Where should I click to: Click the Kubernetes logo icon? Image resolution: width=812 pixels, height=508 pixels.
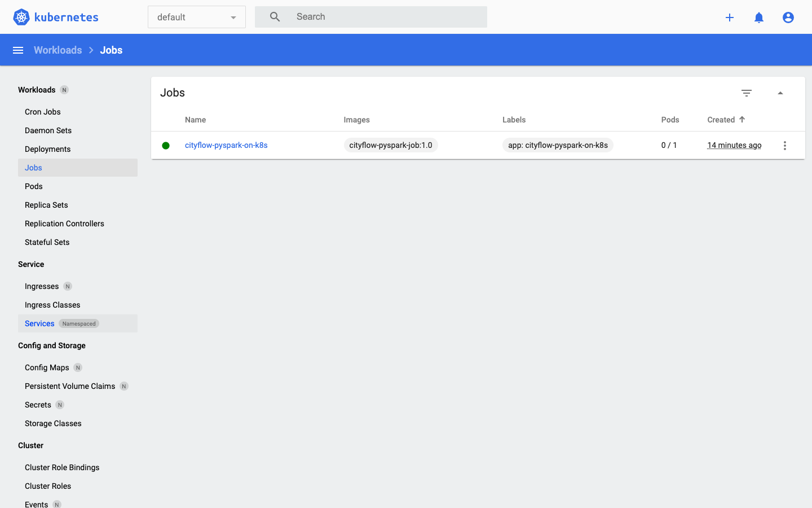click(x=21, y=17)
